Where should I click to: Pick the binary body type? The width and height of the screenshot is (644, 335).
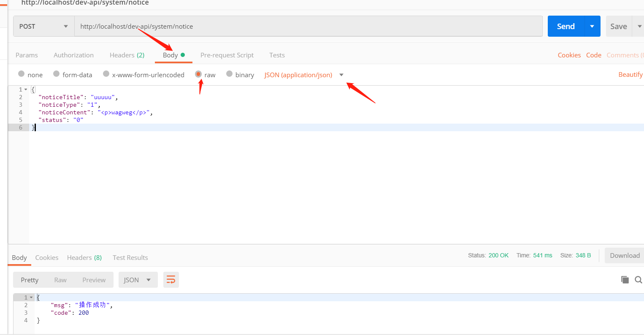[x=230, y=74]
